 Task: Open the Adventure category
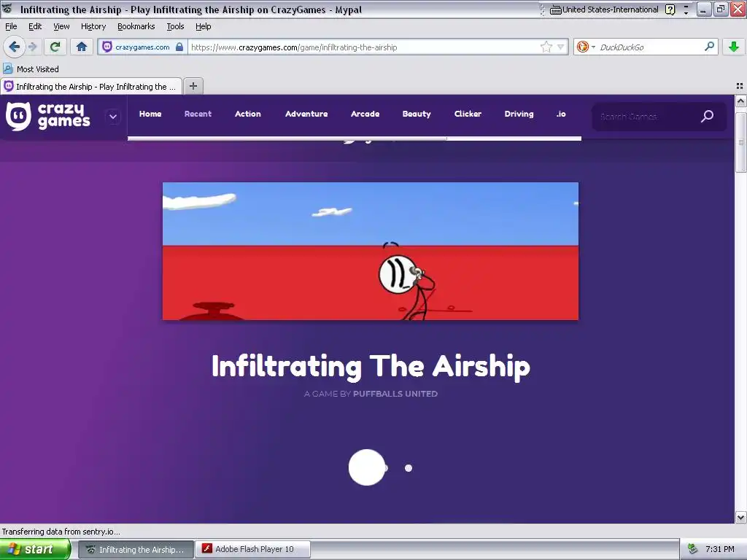click(306, 114)
